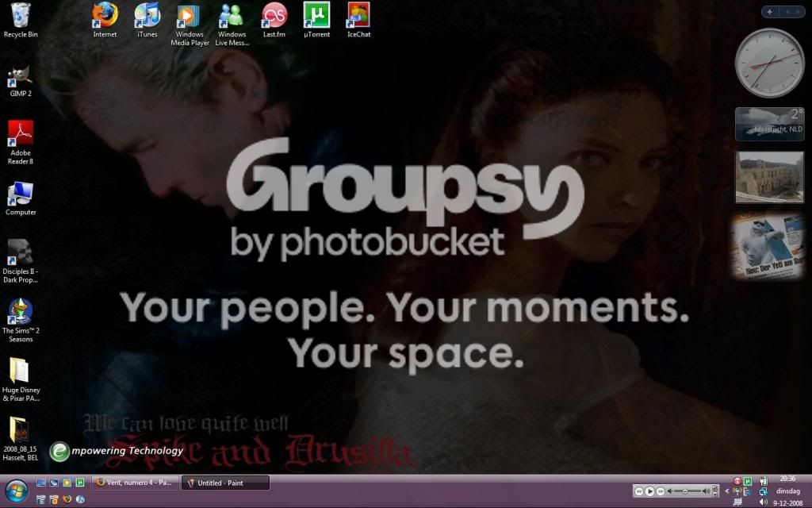The image size is (812, 508).
Task: Open the Last.fm desktop shortcut
Action: click(274, 21)
